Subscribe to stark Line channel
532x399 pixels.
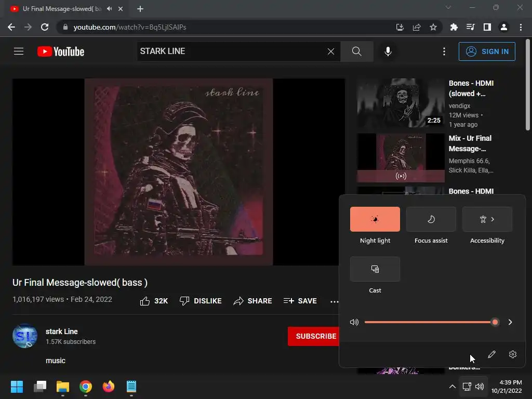coord(313,336)
